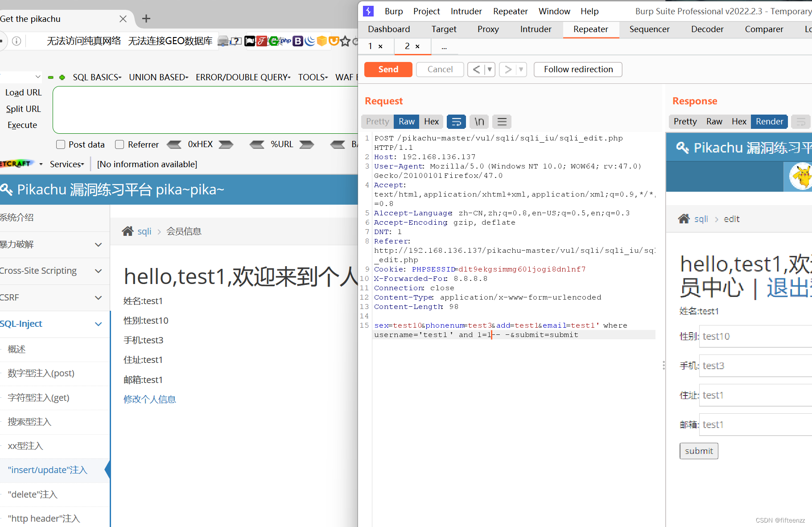
Task: Click the red F extension icon
Action: [261, 41]
